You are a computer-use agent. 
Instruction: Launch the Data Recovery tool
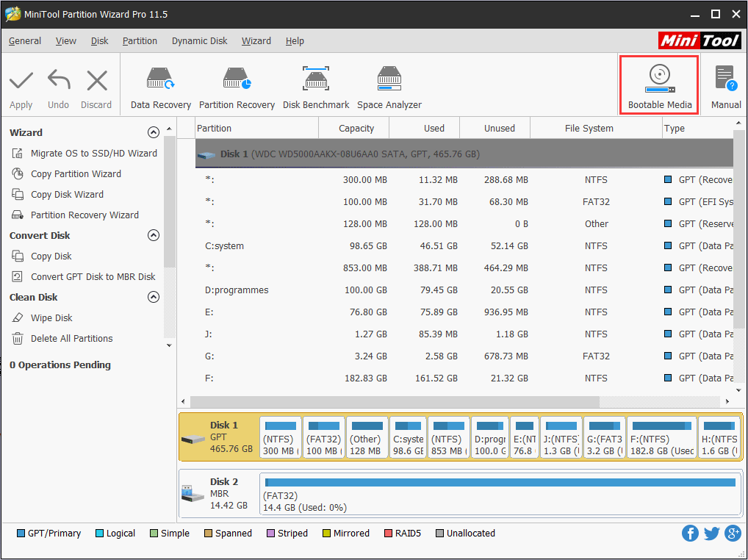pyautogui.click(x=161, y=89)
